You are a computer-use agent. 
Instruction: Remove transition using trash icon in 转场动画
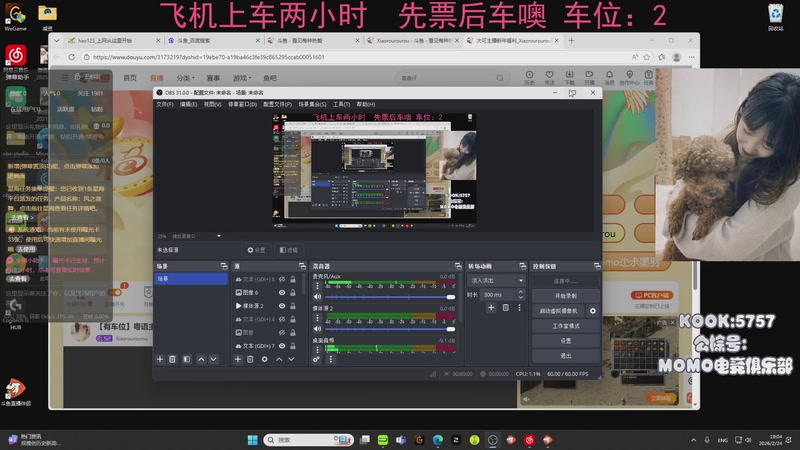[x=505, y=307]
